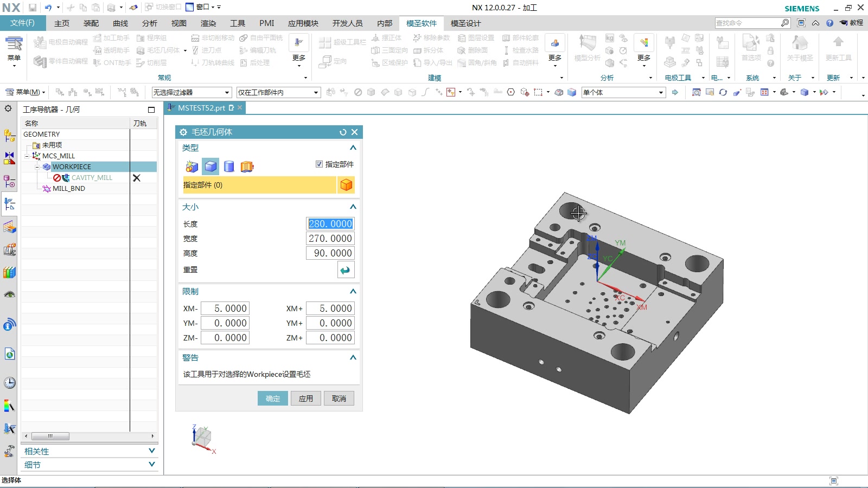Viewport: 868px width, 488px height.
Task: Click the 应用 button
Action: click(x=306, y=399)
